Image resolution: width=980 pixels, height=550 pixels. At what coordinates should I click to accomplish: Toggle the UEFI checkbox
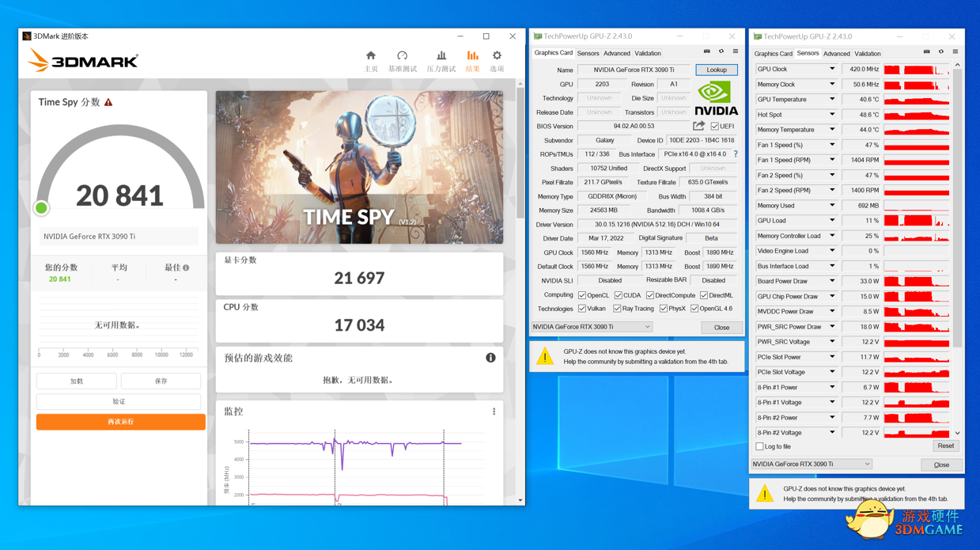pos(714,127)
